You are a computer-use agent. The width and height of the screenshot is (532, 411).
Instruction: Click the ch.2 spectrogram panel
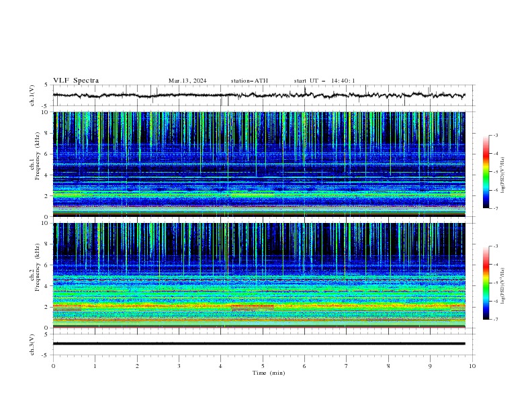(x=259, y=275)
